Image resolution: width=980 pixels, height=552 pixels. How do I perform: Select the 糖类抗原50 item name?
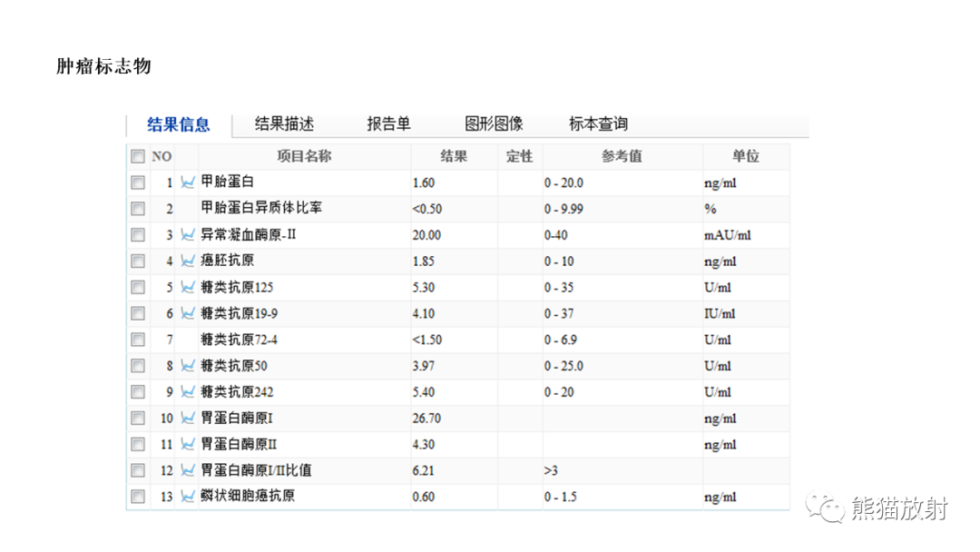click(x=234, y=366)
